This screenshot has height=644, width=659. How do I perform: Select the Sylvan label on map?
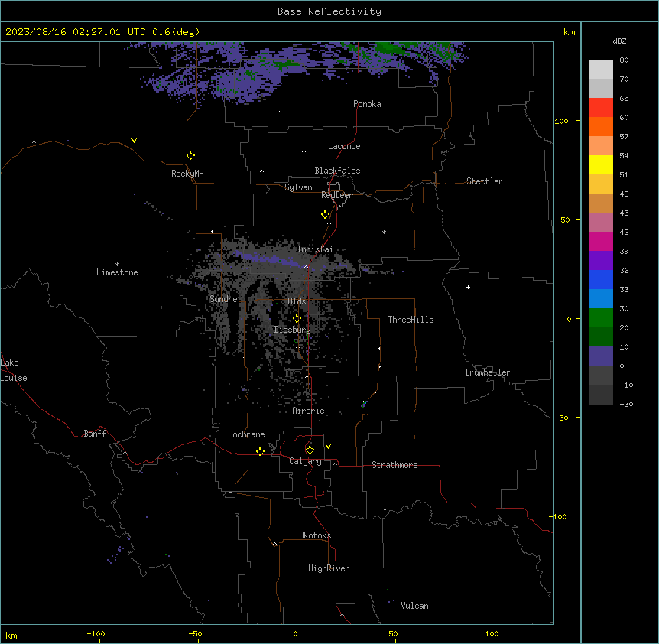(298, 187)
